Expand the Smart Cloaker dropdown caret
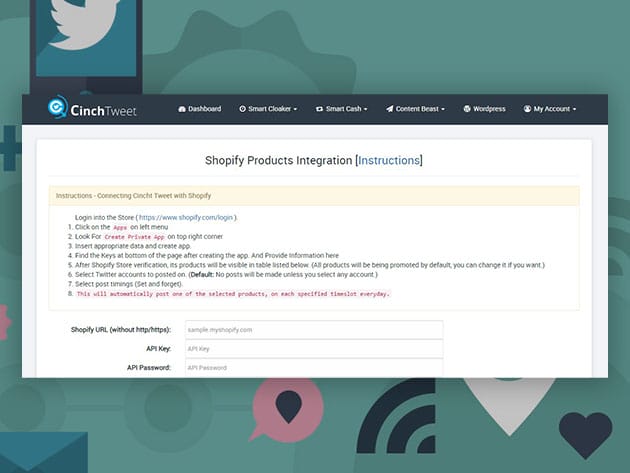The image size is (630, 473). (295, 110)
